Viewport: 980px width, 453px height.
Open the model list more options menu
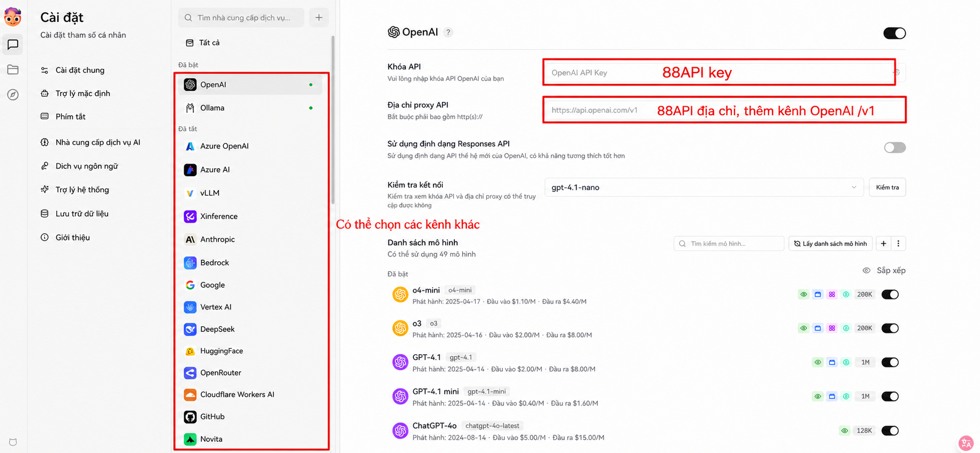click(x=898, y=244)
